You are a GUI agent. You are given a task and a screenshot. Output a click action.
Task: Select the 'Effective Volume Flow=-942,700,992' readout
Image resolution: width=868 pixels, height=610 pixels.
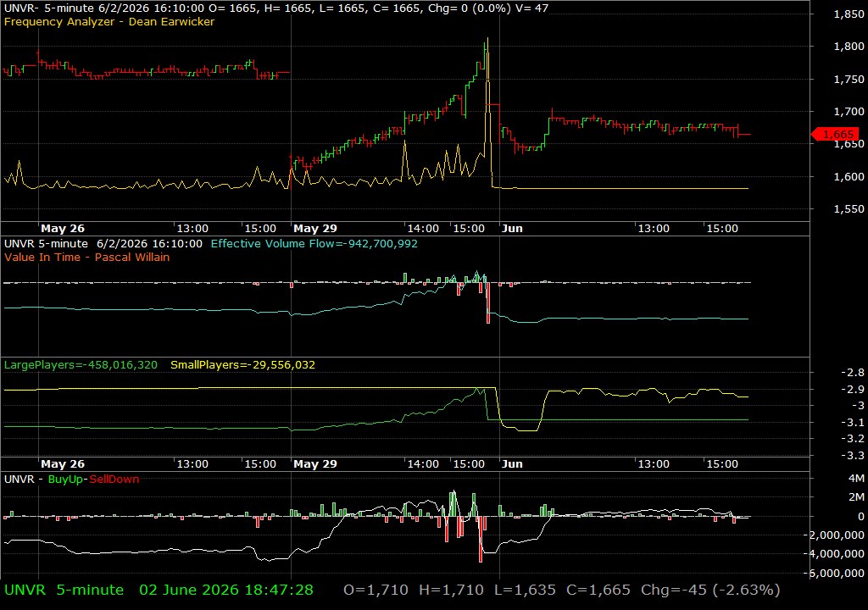click(314, 243)
